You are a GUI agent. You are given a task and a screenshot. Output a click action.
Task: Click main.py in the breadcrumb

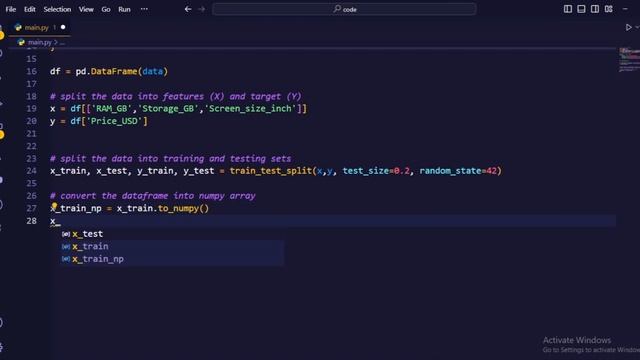40,42
